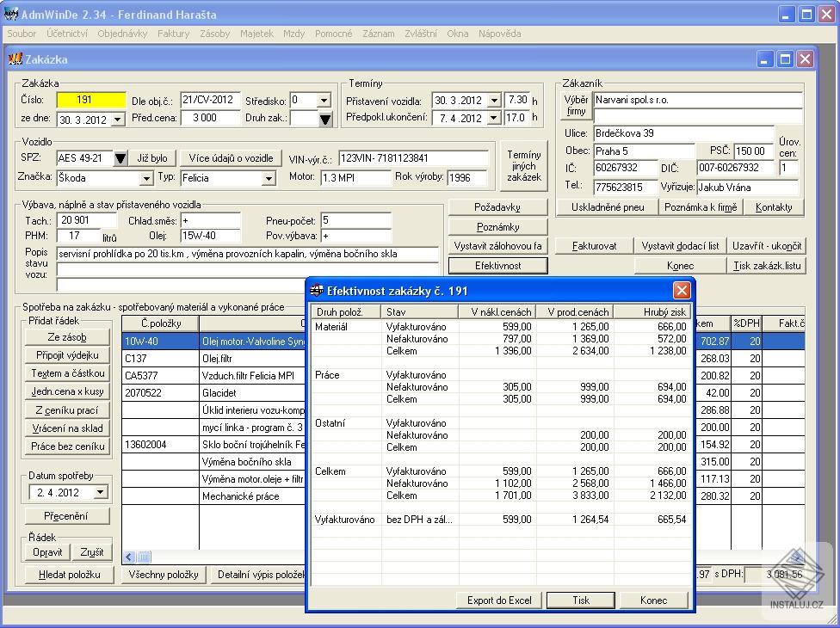Viewport: 840px width, 628px height.
Task: Add items with Ze zásob button
Action: (66, 335)
